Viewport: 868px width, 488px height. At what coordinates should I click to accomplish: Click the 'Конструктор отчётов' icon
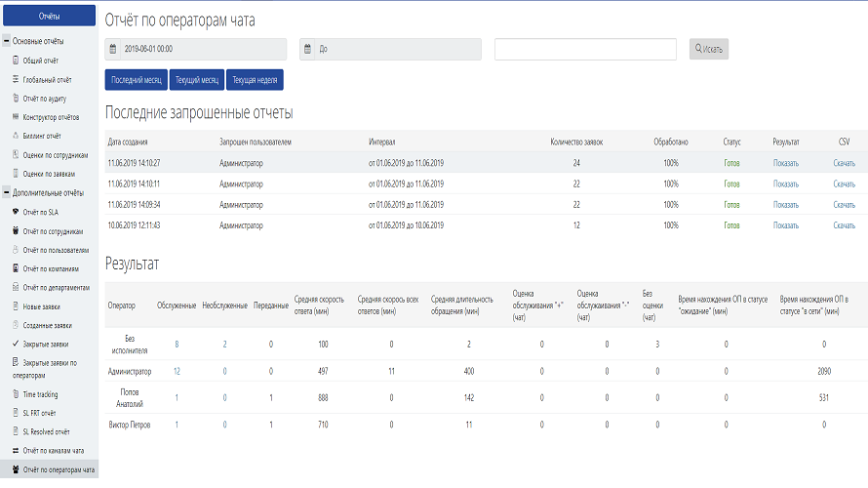(x=15, y=117)
